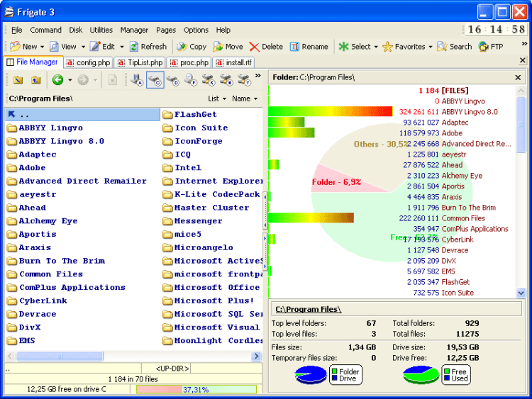532x399 pixels.
Task: Switch to drive C icon
Action: coord(155,79)
